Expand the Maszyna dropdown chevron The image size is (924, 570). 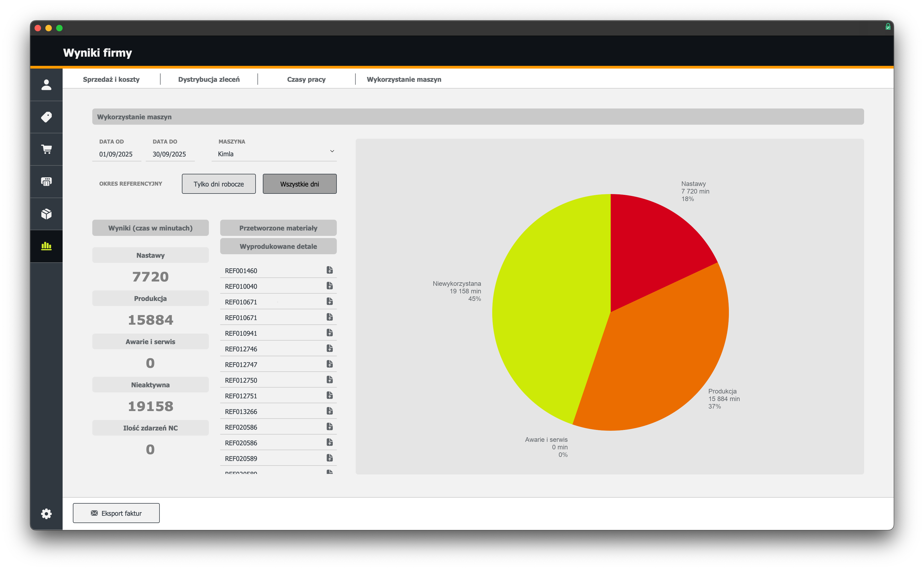332,151
